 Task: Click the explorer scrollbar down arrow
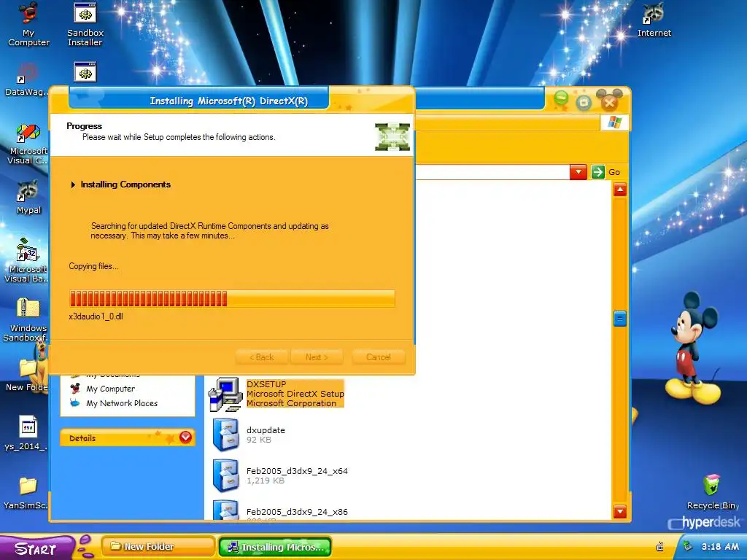tap(620, 511)
